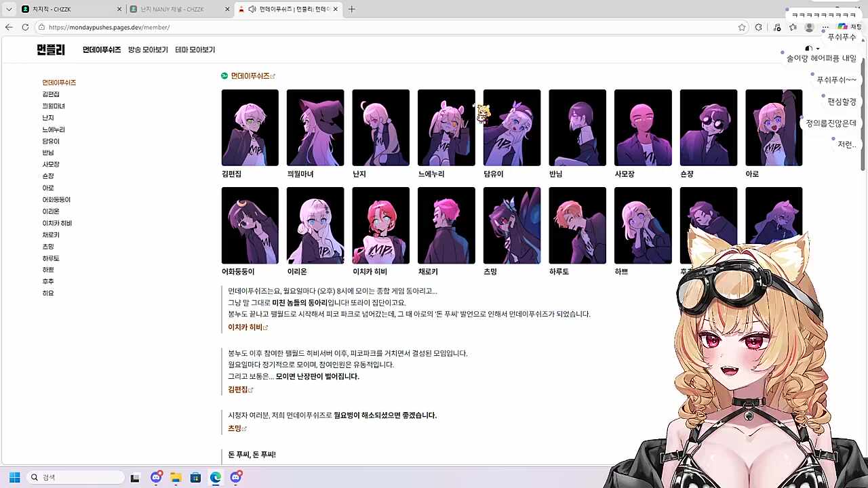Open the 방송 모아보기 navigation link
Screen dimensions: 868x488
147,49
